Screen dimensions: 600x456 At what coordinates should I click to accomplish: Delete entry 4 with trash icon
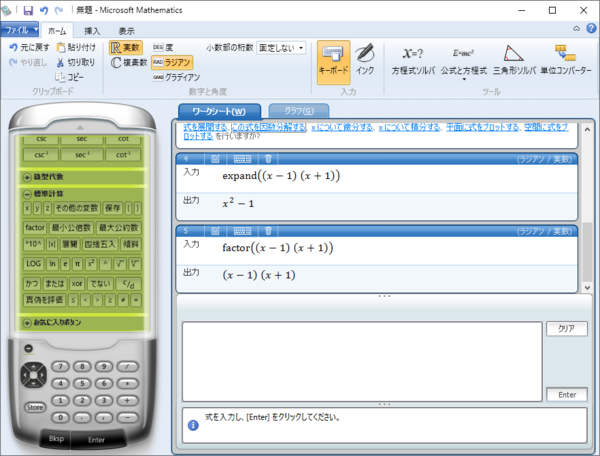(x=268, y=159)
